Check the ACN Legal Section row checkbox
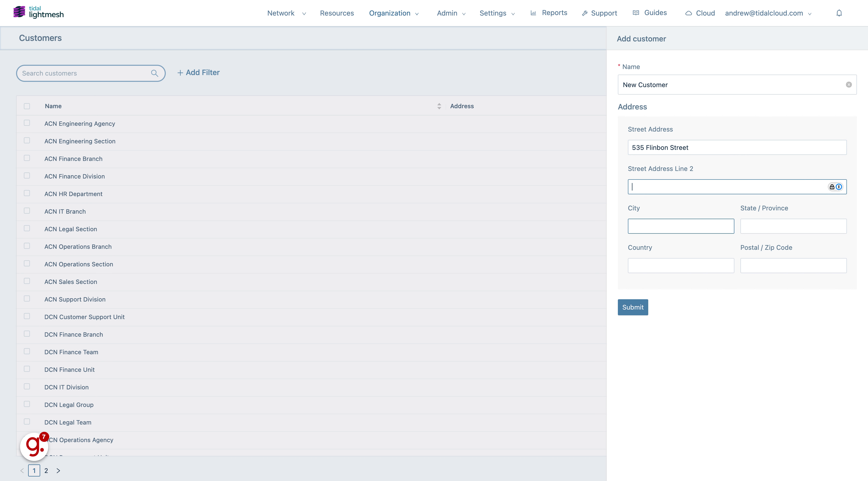868x481 pixels. pyautogui.click(x=27, y=228)
